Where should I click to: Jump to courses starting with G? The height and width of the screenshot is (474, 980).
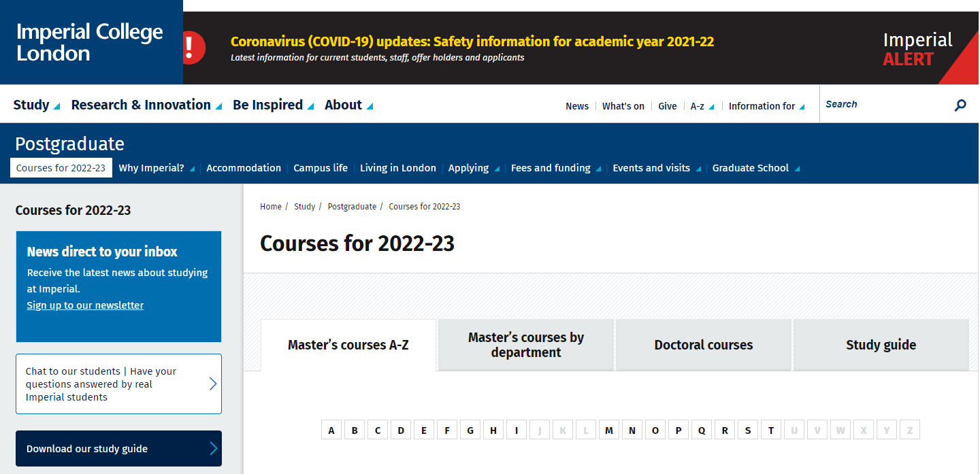(x=470, y=430)
